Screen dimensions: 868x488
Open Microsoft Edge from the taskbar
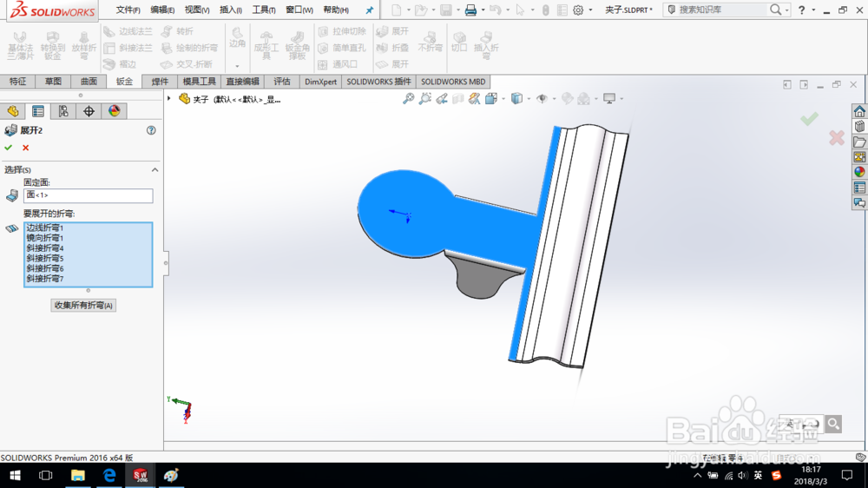(109, 475)
